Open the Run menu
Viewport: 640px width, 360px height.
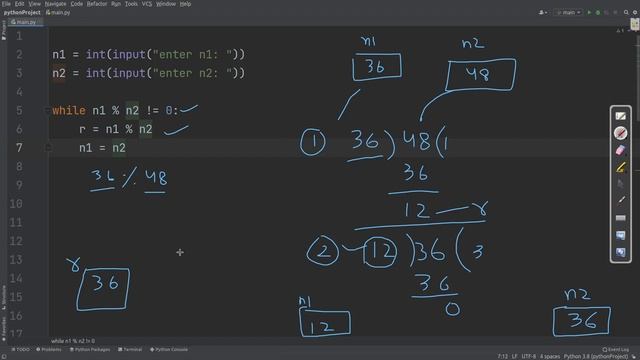click(116, 4)
